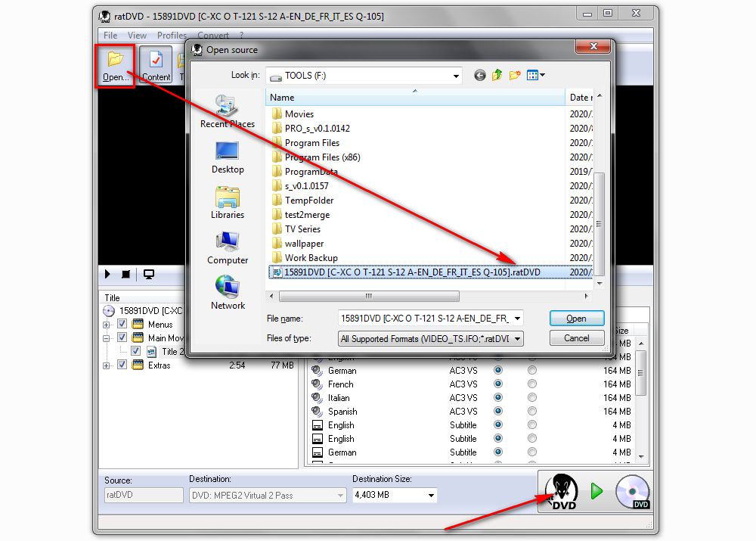Toggle the Main Movie checkbox

pos(122,337)
